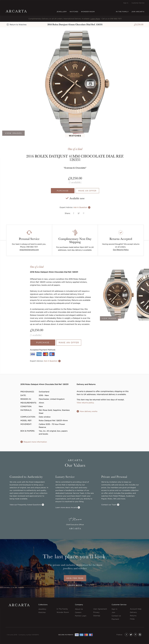The height and width of the screenshot is (644, 149).
Task: Click the arrow beside View our Frequently Asked Questions
Action: point(43,505)
